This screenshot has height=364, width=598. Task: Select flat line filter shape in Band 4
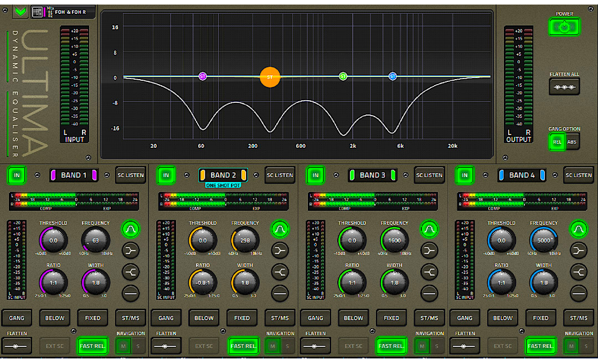579,293
